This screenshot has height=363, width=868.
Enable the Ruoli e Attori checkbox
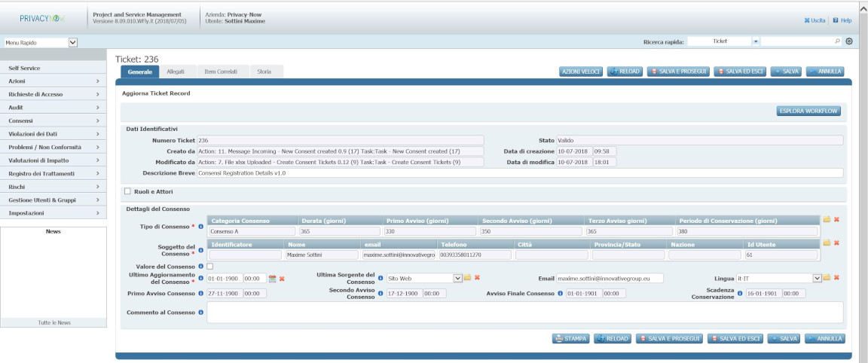(x=128, y=191)
